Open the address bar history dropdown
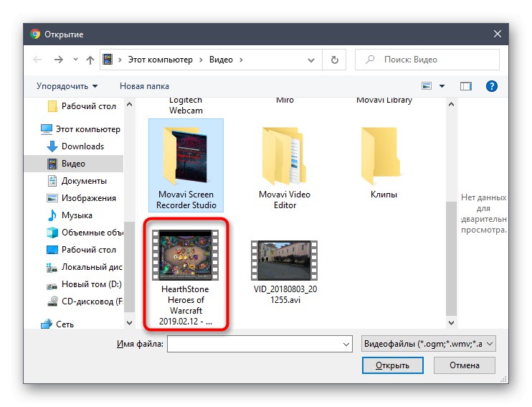Image resolution: width=532 pixels, height=407 pixels. (310, 60)
